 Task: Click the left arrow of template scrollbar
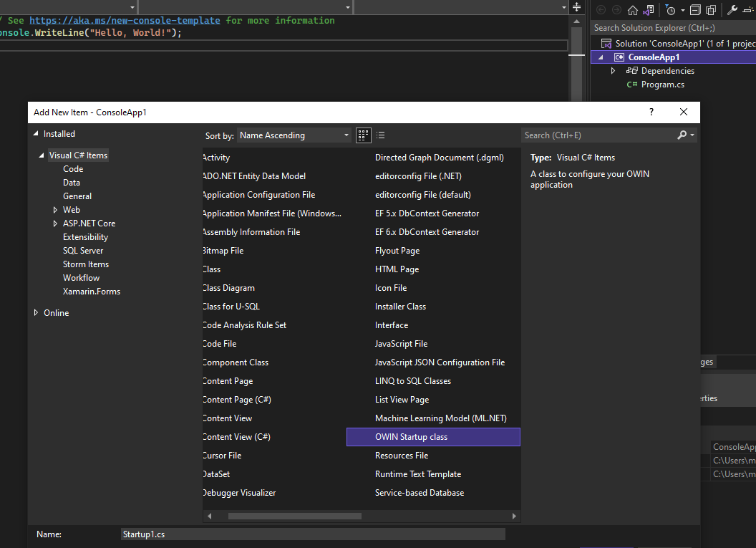tap(209, 516)
